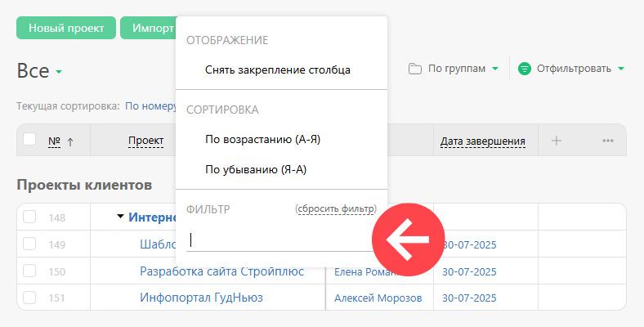Click the сбросить фильтр link

(336, 208)
